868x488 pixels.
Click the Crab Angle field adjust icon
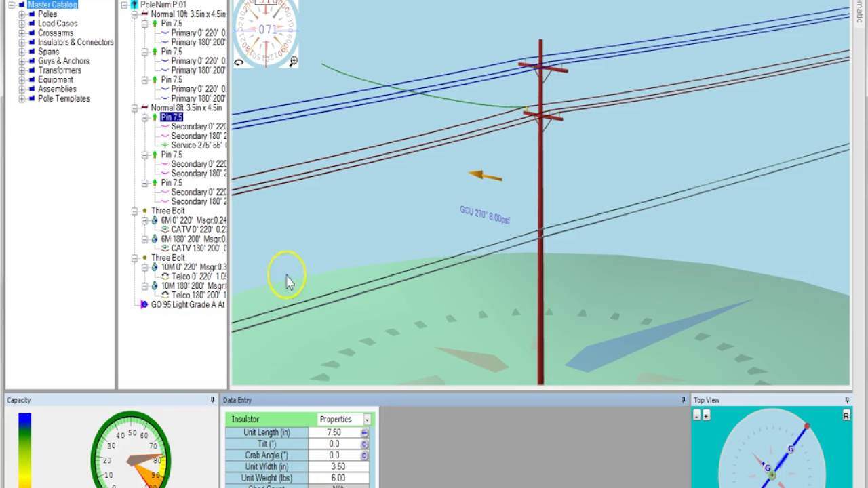tap(364, 455)
